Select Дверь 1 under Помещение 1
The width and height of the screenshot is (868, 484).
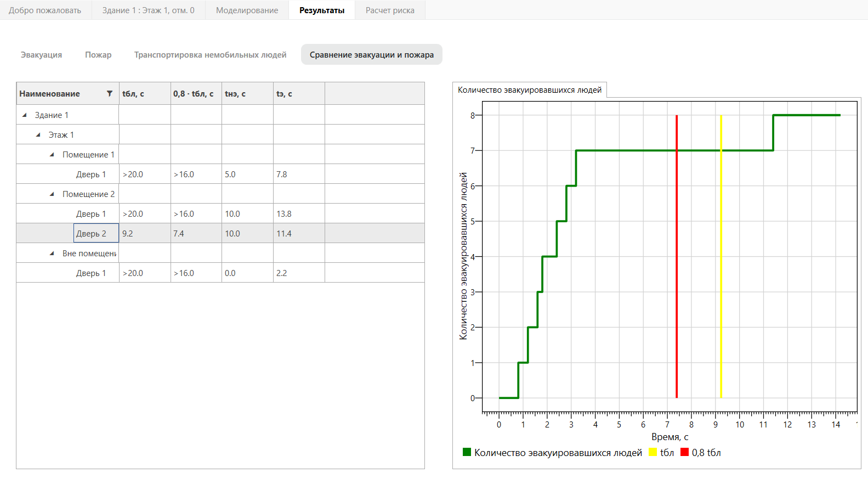coord(91,175)
